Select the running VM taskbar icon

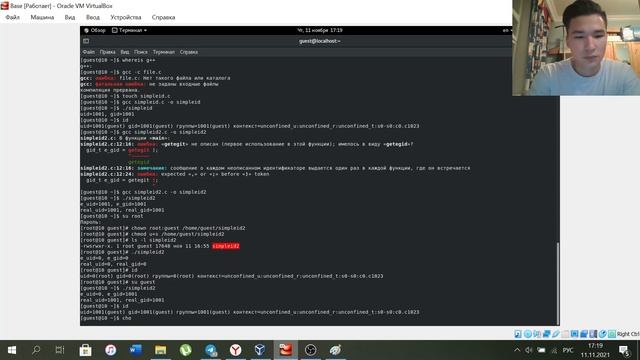pos(285,350)
